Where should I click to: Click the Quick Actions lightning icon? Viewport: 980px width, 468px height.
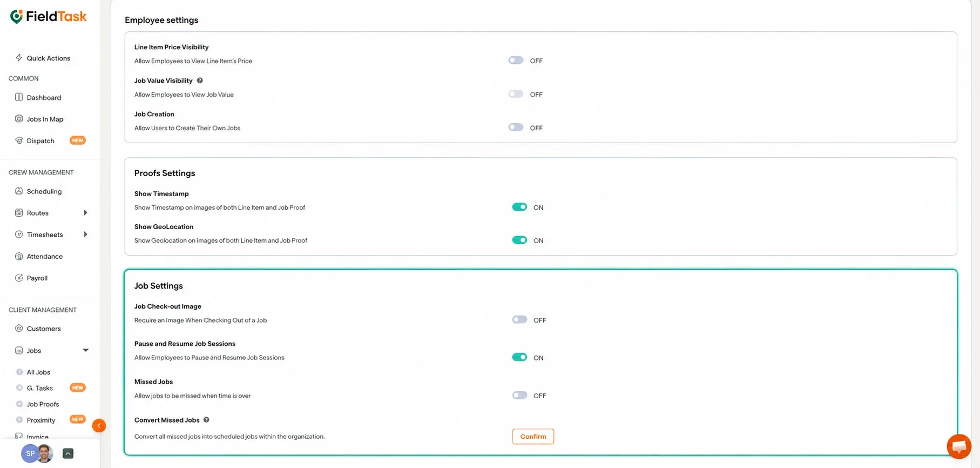(x=19, y=58)
